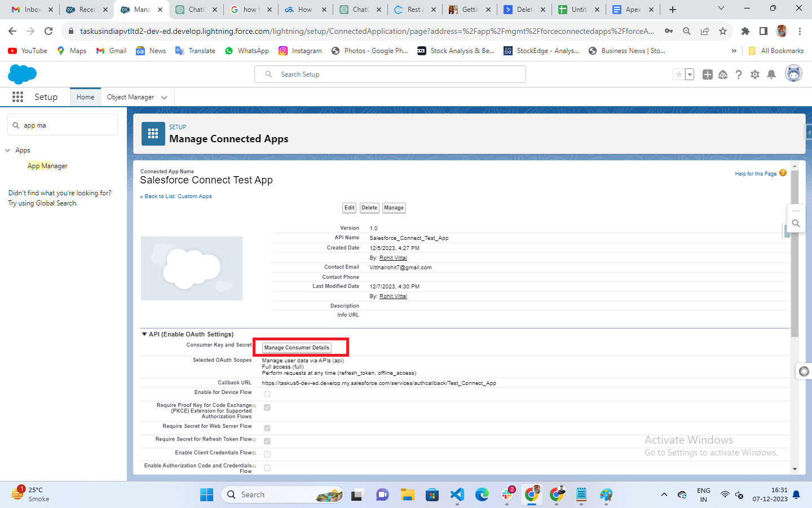Reload the browser page
This screenshot has height=508, width=812.
48,31
